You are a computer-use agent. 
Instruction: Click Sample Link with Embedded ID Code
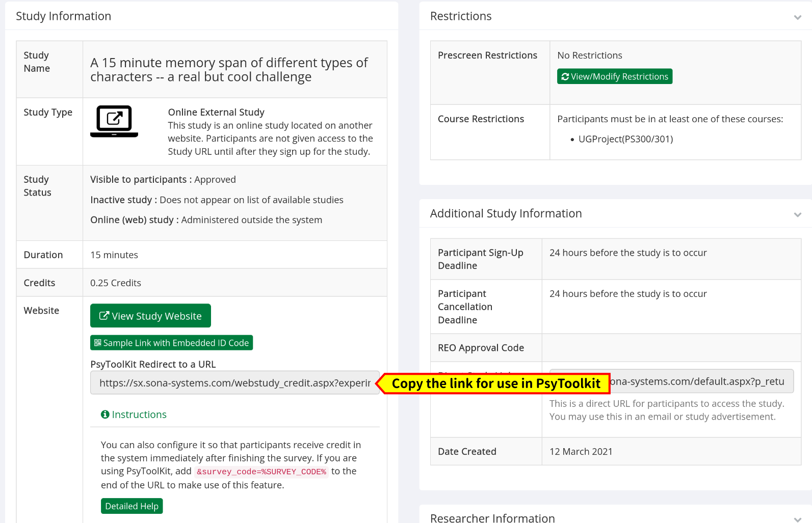click(171, 343)
